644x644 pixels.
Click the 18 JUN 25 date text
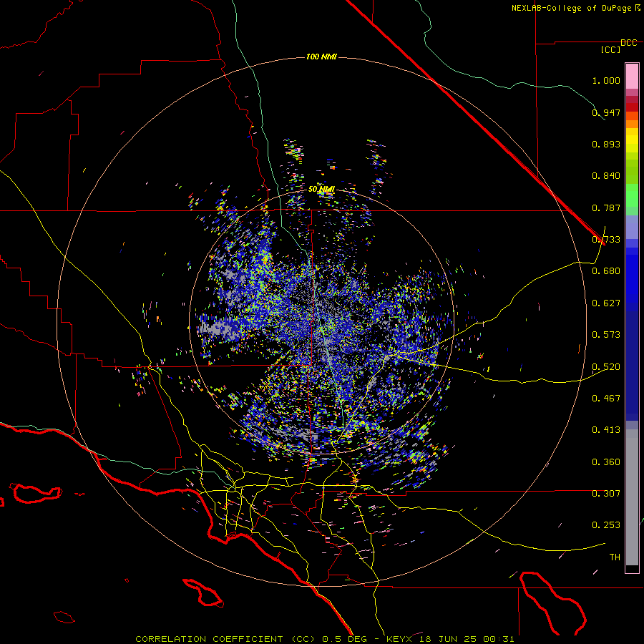click(448, 639)
